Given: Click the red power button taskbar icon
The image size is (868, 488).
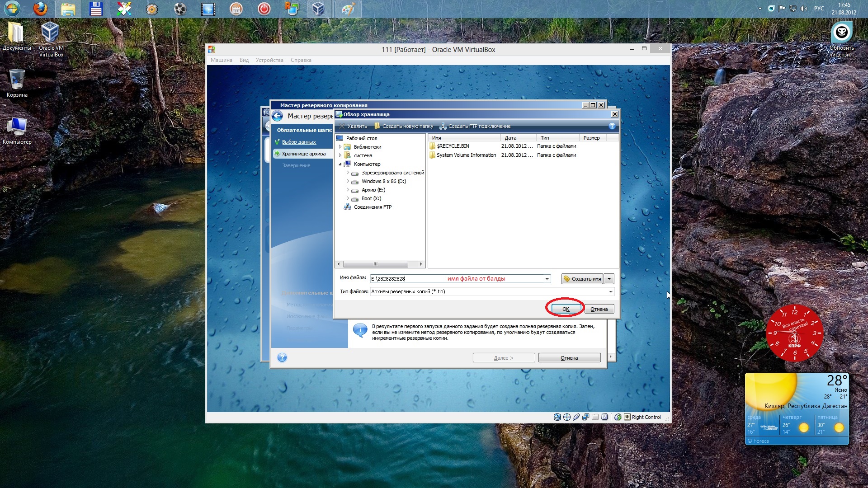Looking at the screenshot, I should 264,9.
